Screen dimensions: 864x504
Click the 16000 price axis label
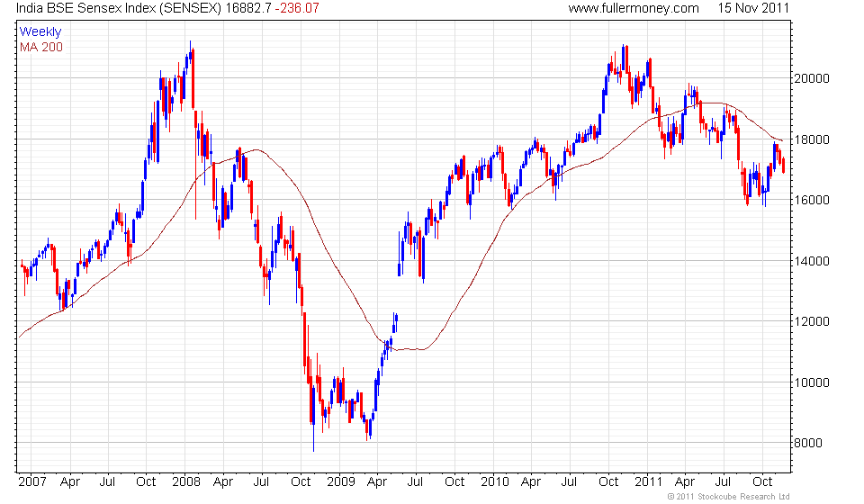(811, 201)
